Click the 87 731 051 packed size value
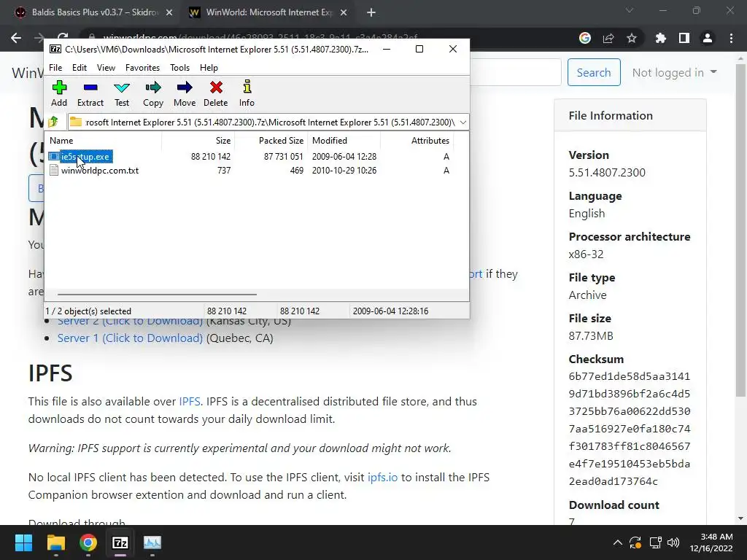 (284, 156)
